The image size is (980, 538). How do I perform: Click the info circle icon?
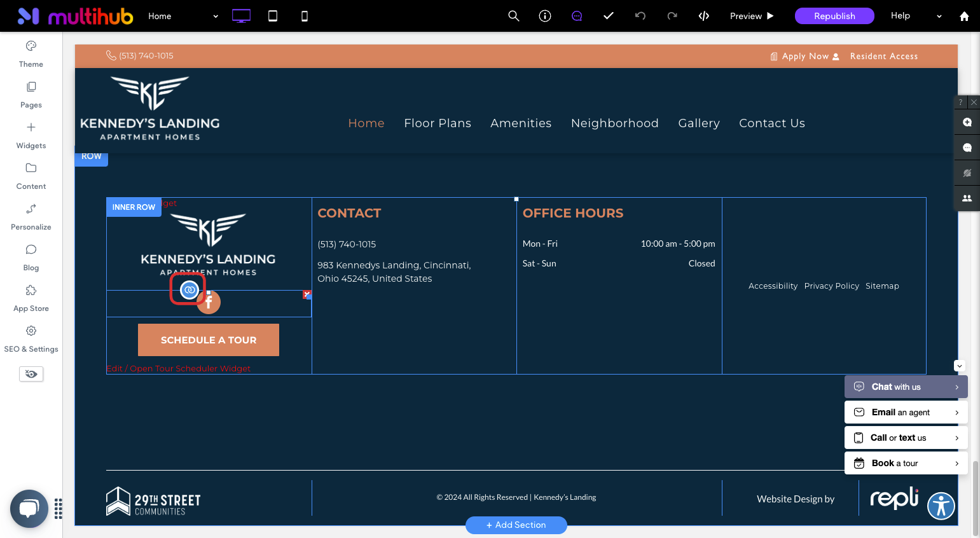pyautogui.click(x=545, y=16)
